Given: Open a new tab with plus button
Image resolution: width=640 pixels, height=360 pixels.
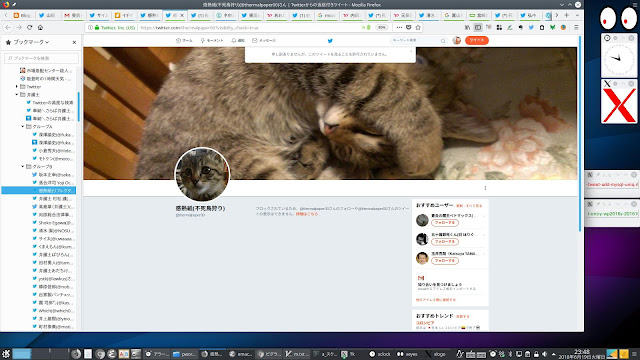Looking at the screenshot, I should click(x=567, y=15).
